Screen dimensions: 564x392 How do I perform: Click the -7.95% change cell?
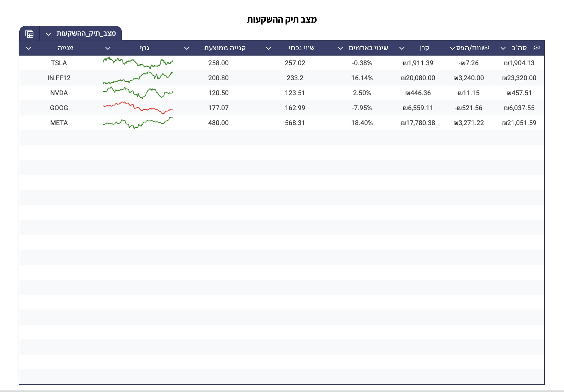(362, 108)
